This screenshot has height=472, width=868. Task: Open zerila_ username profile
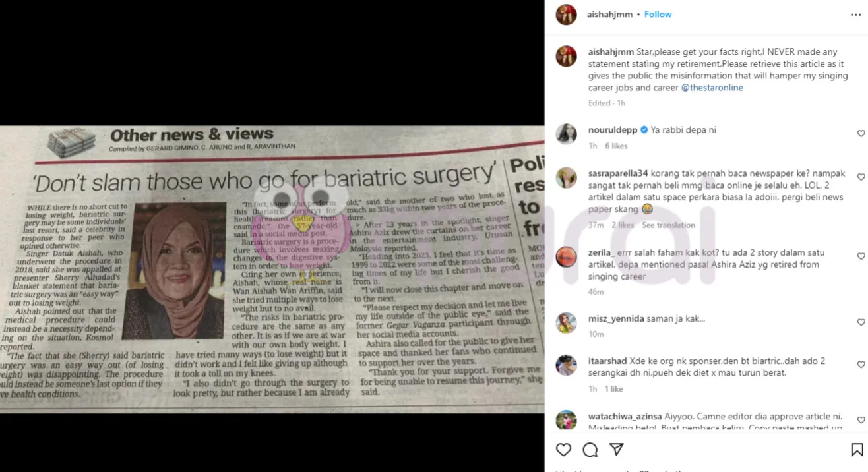tap(601, 252)
